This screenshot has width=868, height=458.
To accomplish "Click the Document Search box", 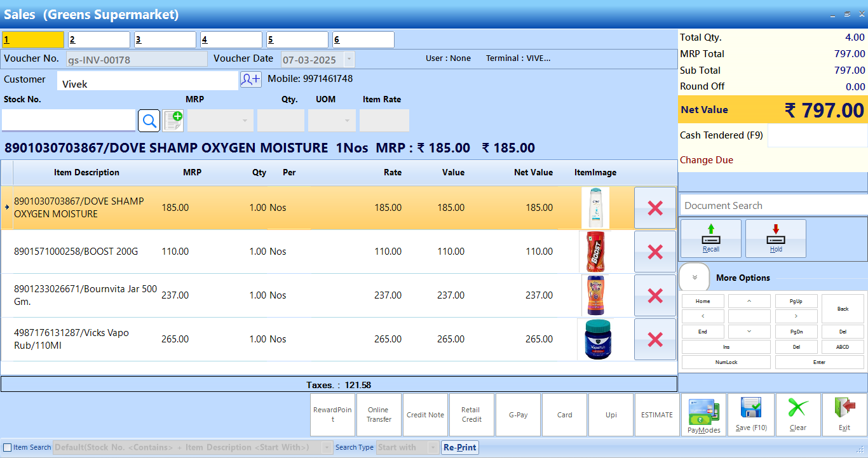I will click(x=773, y=205).
